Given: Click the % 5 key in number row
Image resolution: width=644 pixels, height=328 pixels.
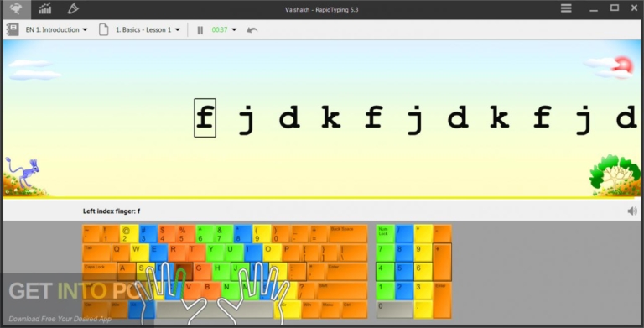Looking at the screenshot, I should [185, 233].
